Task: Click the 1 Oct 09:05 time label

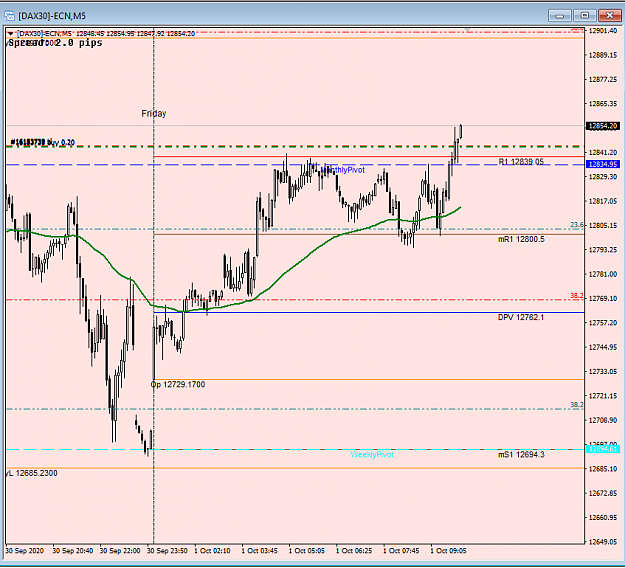Action: (448, 550)
